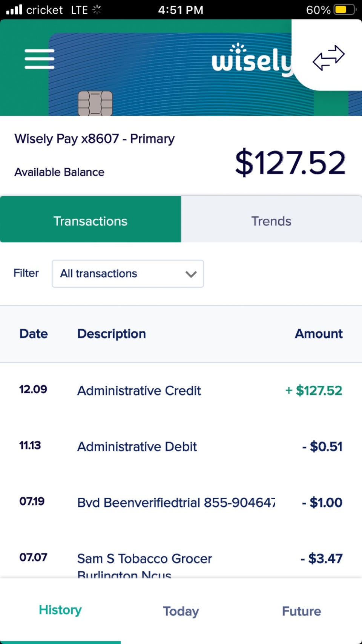Image resolution: width=362 pixels, height=644 pixels.
Task: Go to the Future bottom tab
Action: tap(301, 611)
